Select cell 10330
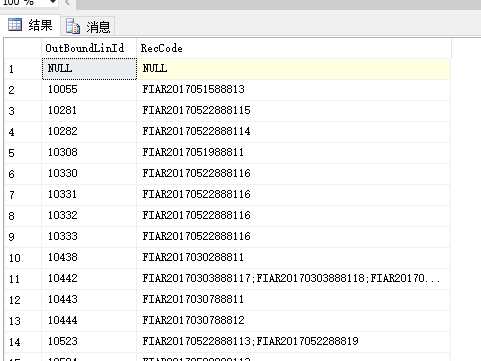Screen dimensions: 481x361 pos(89,174)
